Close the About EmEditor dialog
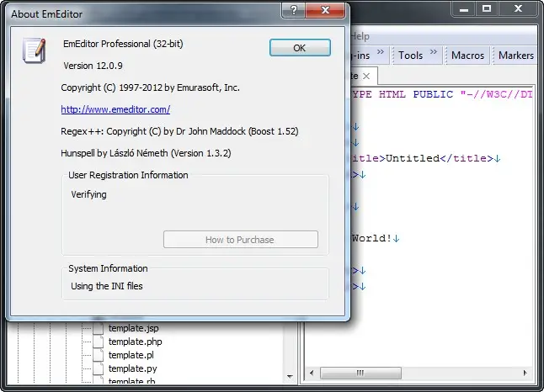 [x=325, y=10]
